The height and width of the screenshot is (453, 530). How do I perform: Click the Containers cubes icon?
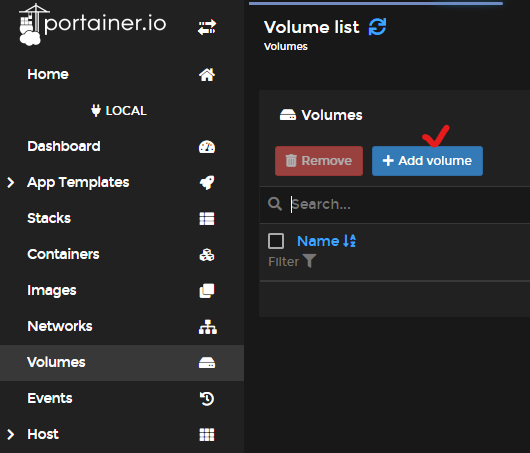tap(207, 255)
